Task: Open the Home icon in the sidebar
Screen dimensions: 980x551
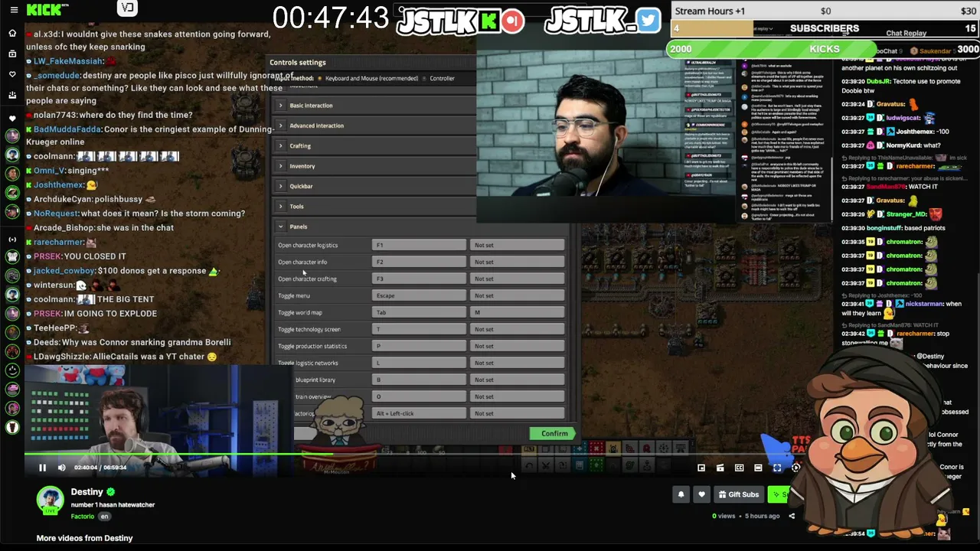Action: click(x=12, y=34)
